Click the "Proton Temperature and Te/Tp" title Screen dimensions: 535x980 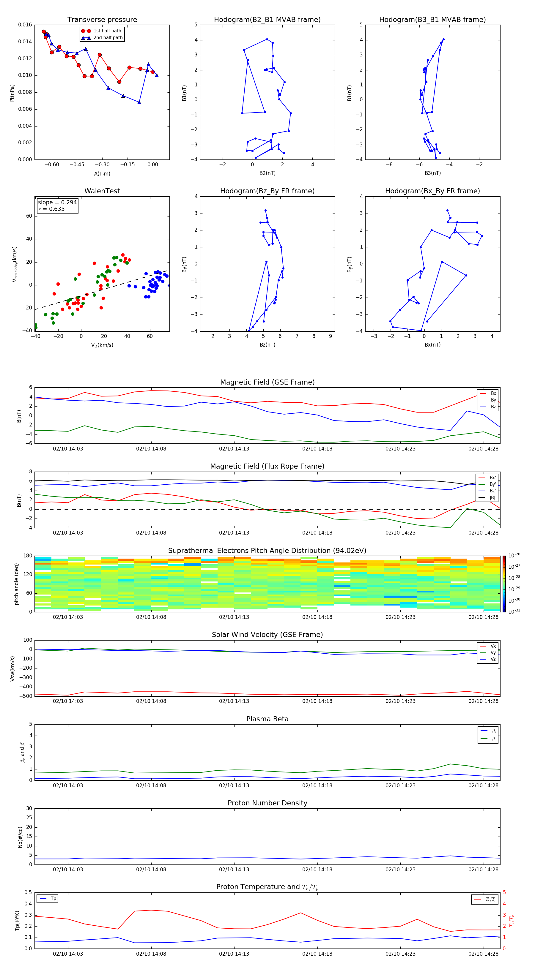click(267, 887)
